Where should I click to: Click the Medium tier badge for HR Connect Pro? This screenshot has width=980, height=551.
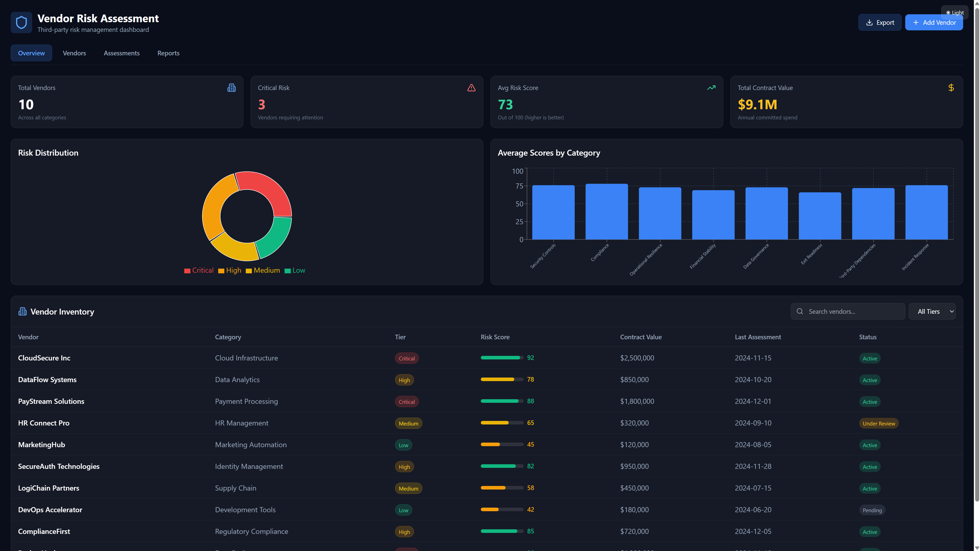click(408, 423)
